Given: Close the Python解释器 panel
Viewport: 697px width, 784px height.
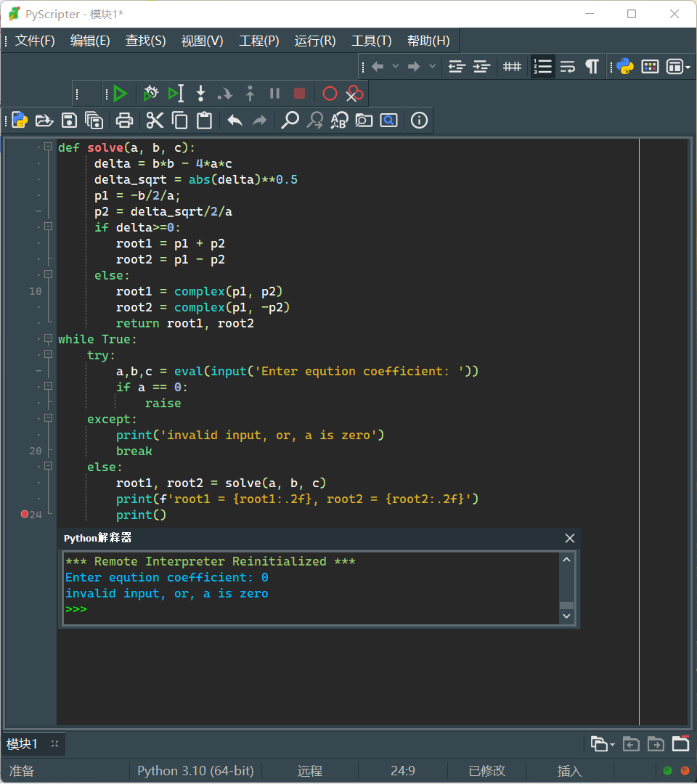Looking at the screenshot, I should [570, 538].
